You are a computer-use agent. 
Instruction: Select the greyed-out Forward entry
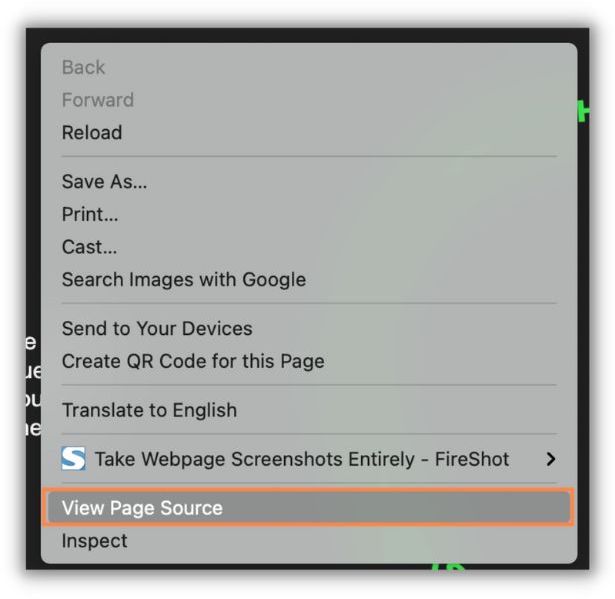click(x=98, y=100)
